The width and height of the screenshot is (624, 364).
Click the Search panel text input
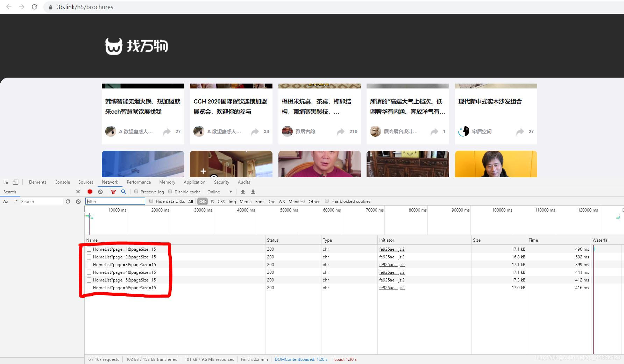(41, 202)
